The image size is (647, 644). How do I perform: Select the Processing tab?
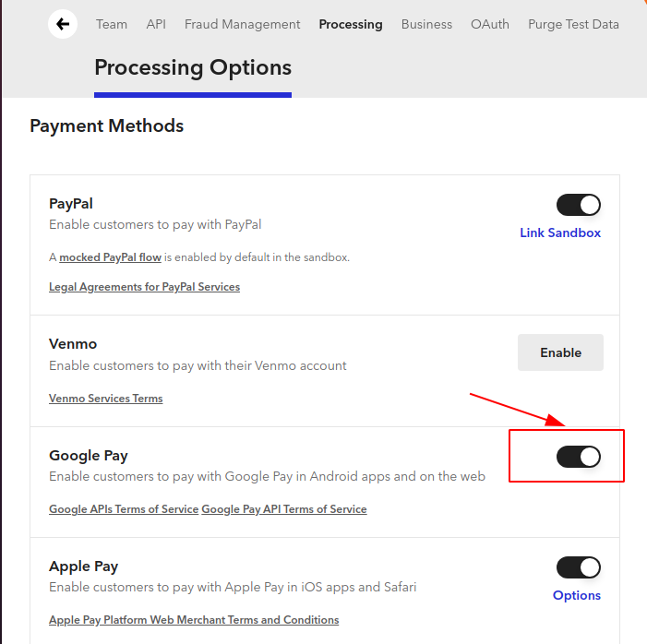pyautogui.click(x=351, y=24)
